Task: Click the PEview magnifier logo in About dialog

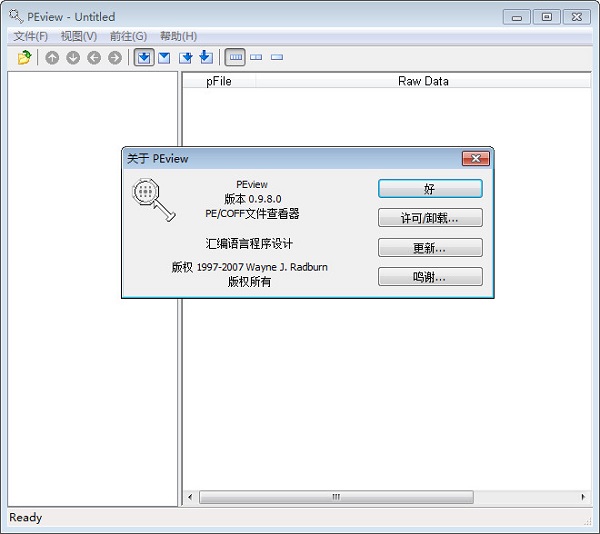Action: [x=153, y=199]
